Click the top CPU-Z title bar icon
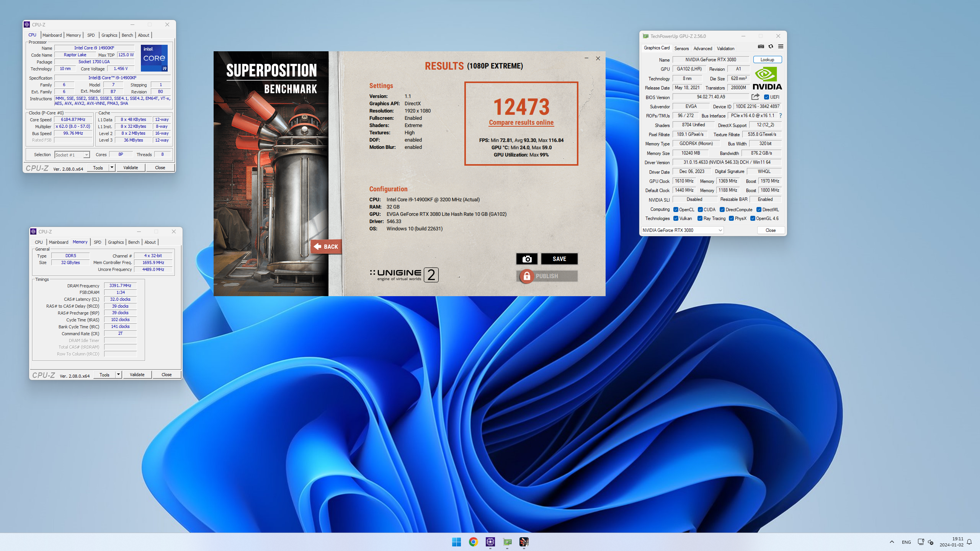Screen dimensions: 980x551 click(27, 24)
